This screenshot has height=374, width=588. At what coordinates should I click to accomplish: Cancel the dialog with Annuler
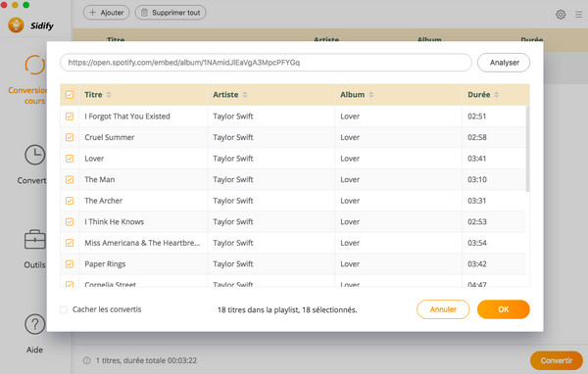(443, 309)
